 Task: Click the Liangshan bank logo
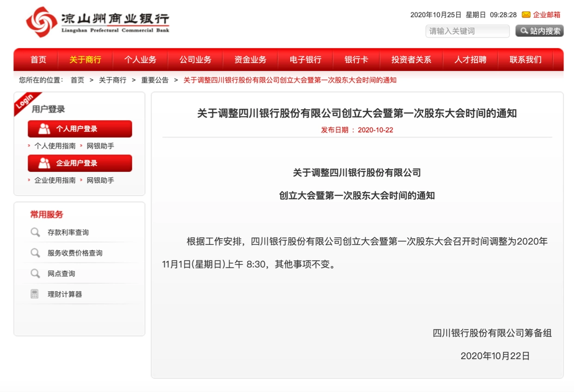97,22
